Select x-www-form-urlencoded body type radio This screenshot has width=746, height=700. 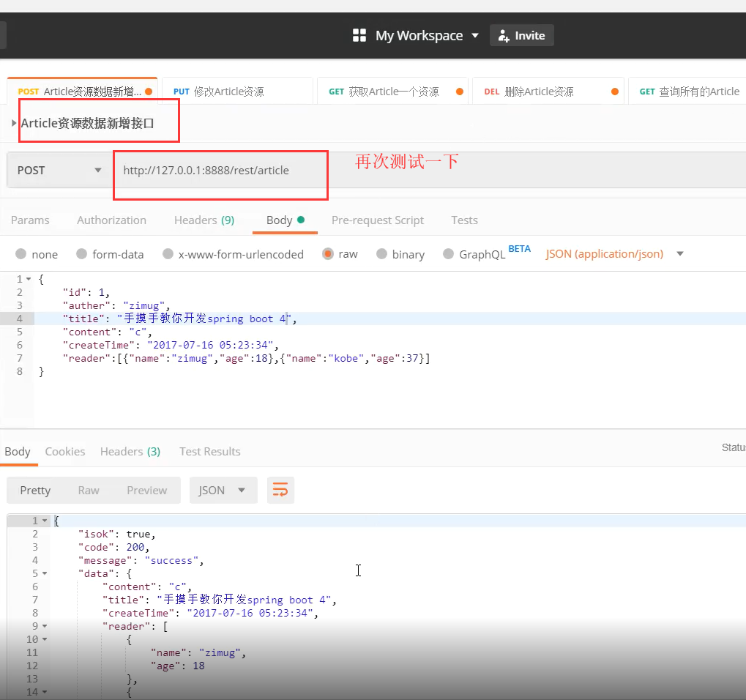(x=168, y=253)
